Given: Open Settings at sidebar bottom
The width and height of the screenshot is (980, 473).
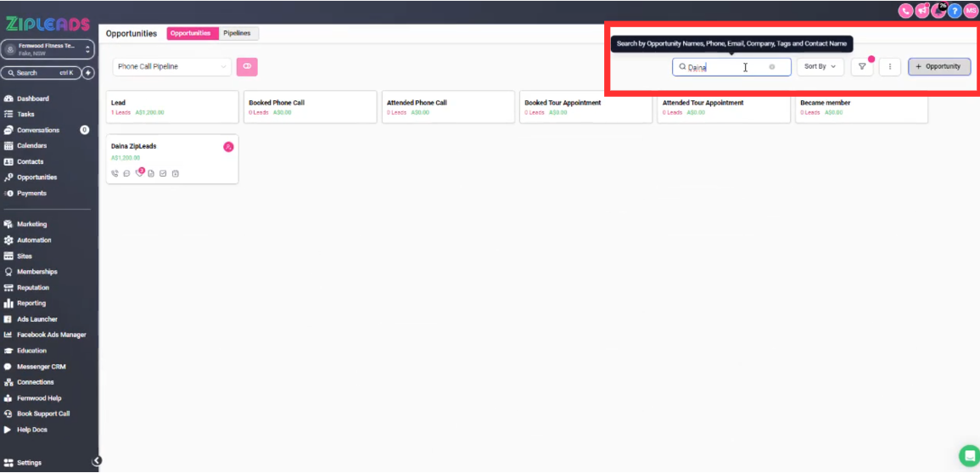Looking at the screenshot, I should 30,463.
